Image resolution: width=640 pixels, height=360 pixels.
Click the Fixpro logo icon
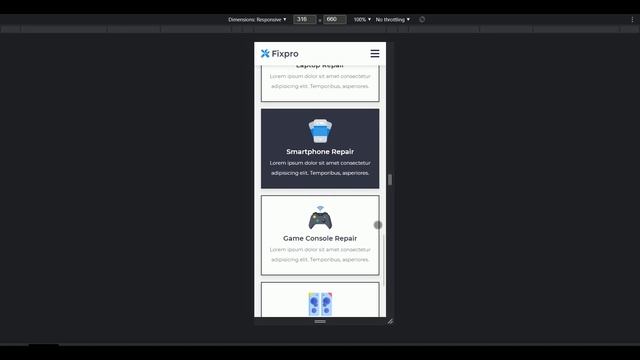(265, 53)
